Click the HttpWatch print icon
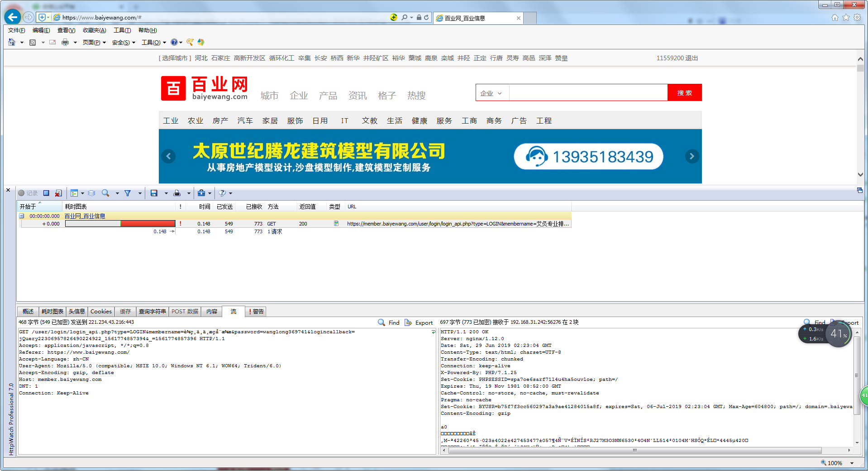 point(177,193)
